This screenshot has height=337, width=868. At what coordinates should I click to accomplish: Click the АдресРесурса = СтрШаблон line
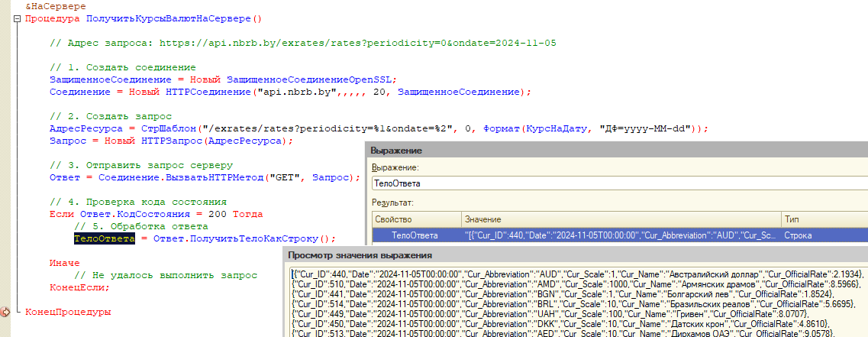click(x=379, y=128)
